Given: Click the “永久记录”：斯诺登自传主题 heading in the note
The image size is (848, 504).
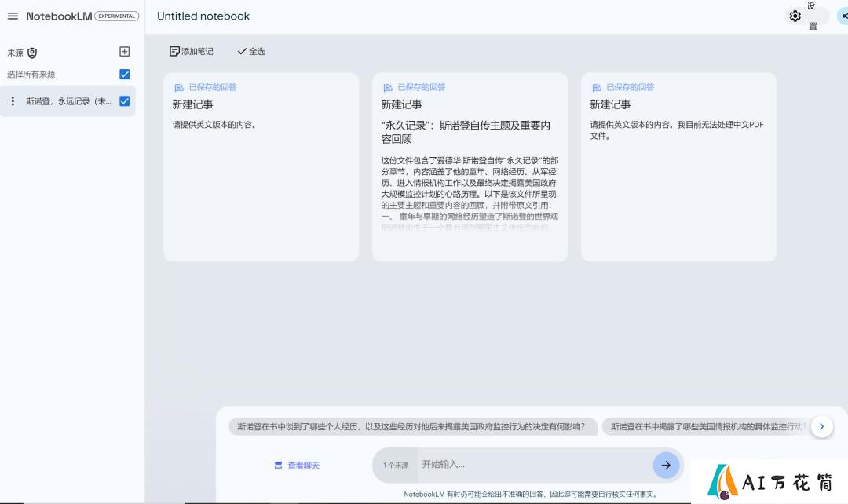Looking at the screenshot, I should point(466,132).
